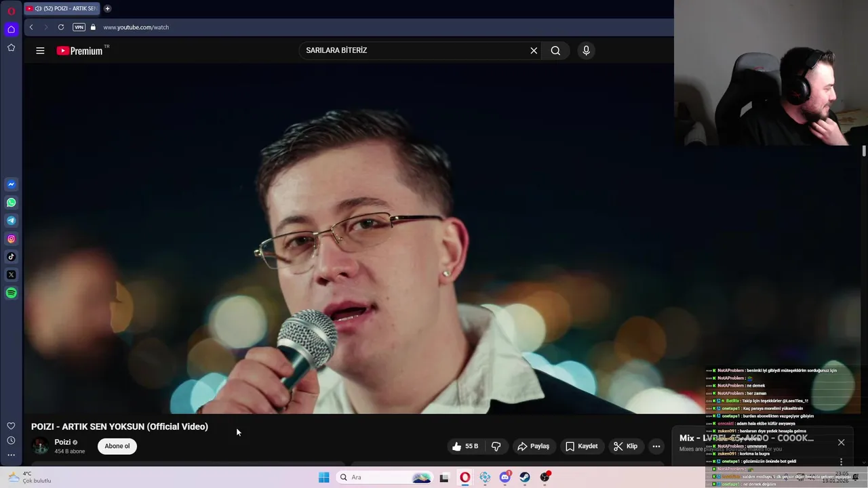Dislike the video
The image size is (868, 488).
tap(496, 446)
